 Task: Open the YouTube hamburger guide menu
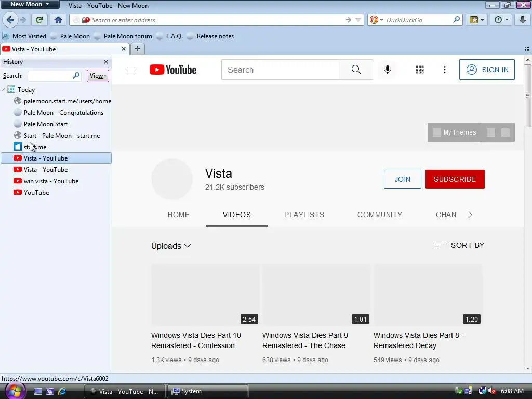click(131, 70)
